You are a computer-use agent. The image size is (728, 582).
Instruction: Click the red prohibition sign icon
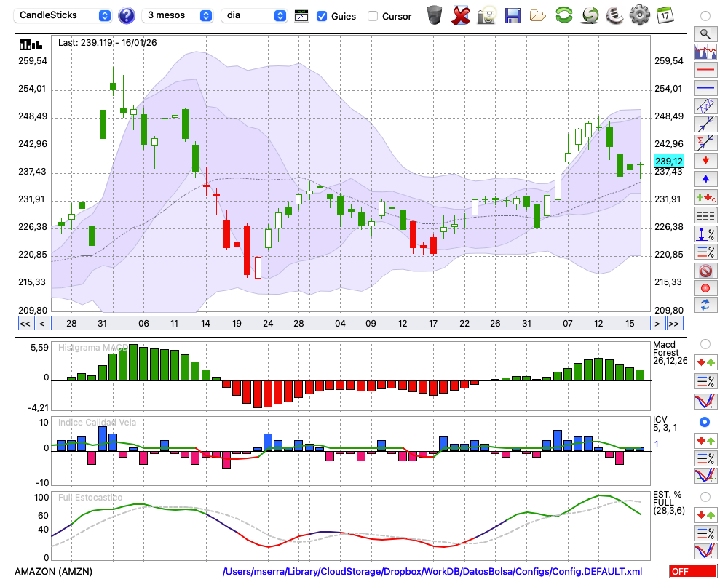coord(705,271)
